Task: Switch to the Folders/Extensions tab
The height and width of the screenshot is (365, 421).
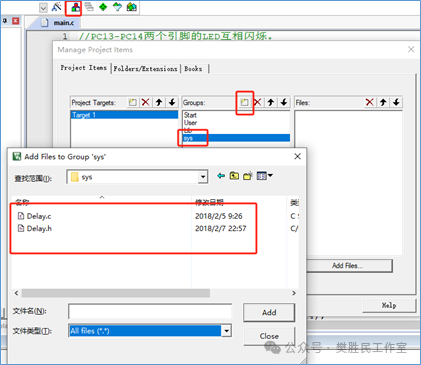Action: (x=145, y=69)
